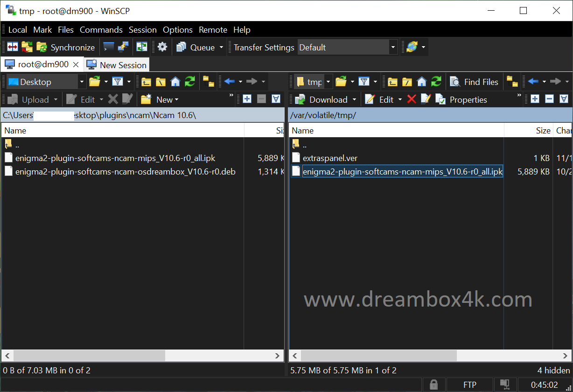This screenshot has height=392, width=573.
Task: Expand the local Desktop drive dropdown
Action: (82, 82)
